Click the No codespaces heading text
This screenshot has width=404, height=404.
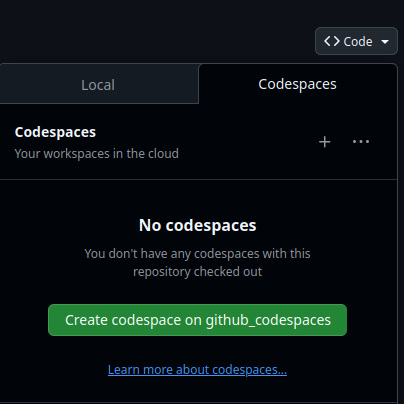coord(197,225)
